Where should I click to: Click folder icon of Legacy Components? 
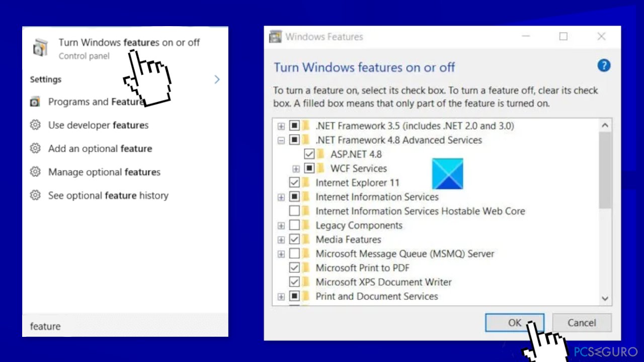pos(305,225)
